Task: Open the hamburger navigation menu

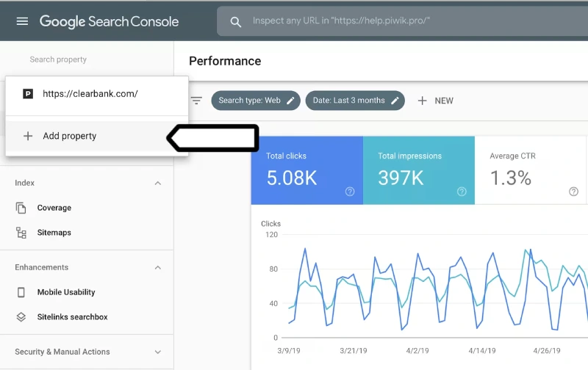Action: click(22, 21)
